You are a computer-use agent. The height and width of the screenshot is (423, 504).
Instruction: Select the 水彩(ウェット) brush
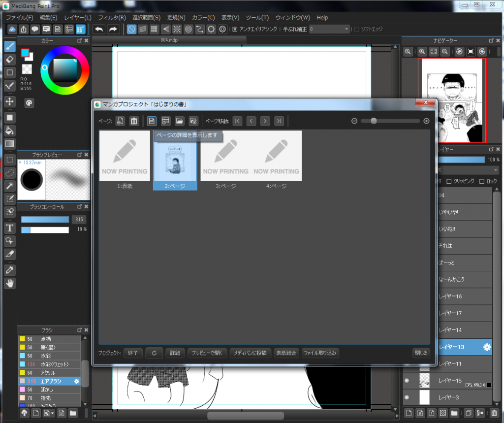click(50, 364)
